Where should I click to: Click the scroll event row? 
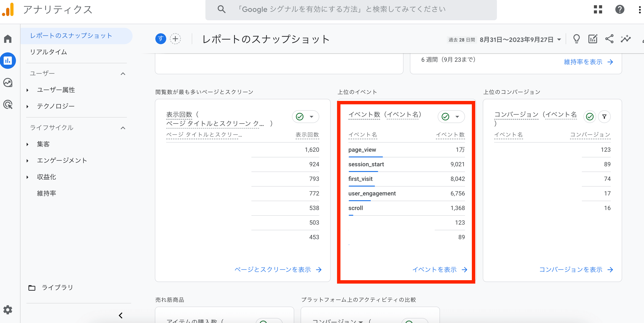click(406, 208)
